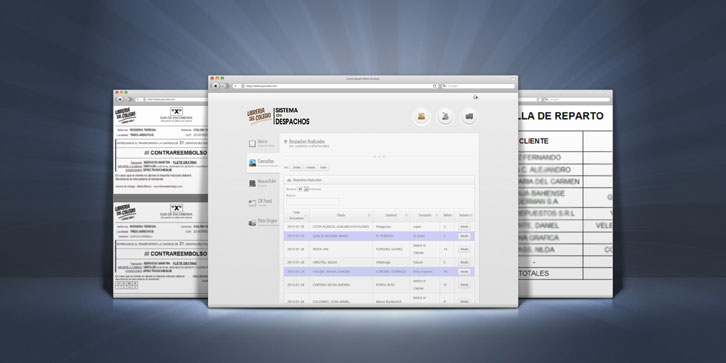Click Detalle button in first table row
The width and height of the screenshot is (726, 363).
click(x=464, y=227)
